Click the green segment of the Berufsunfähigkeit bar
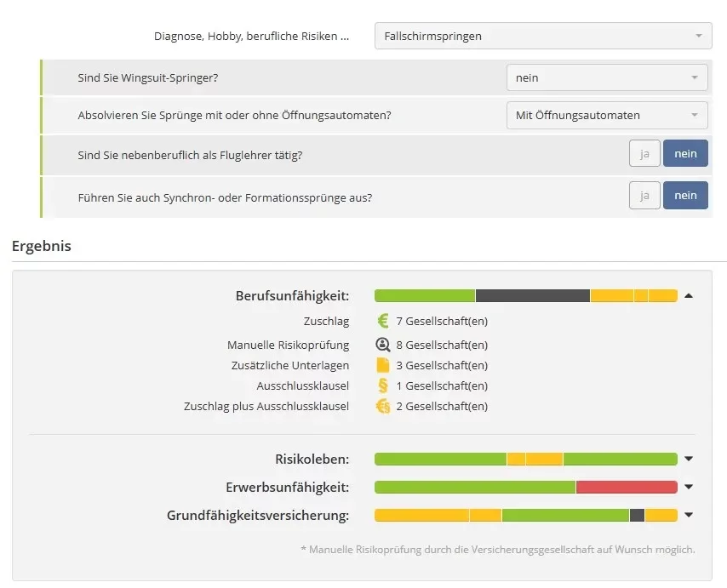This screenshot has width=727, height=588. point(424,294)
